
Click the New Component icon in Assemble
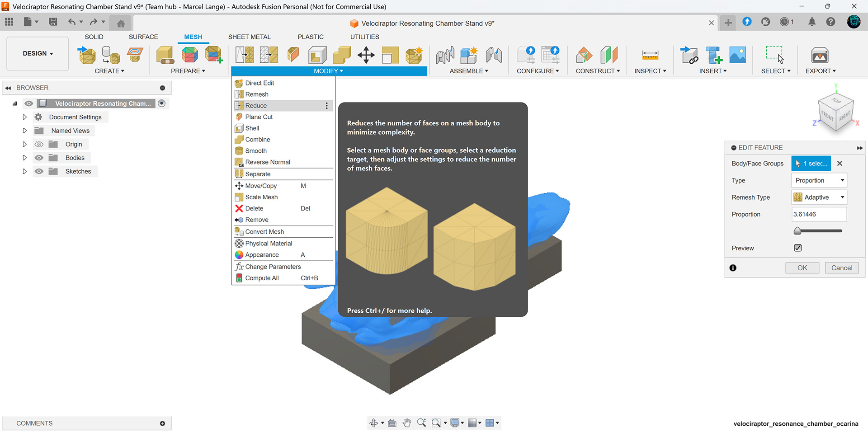point(469,55)
